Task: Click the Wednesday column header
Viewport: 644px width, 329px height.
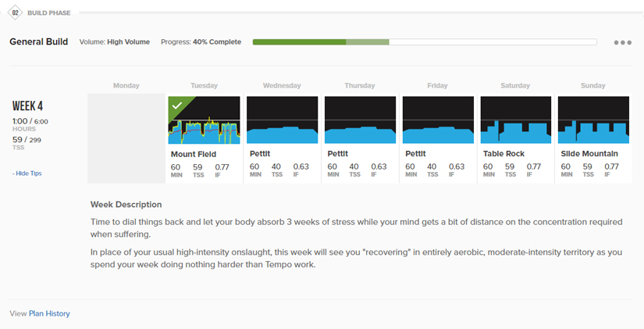Action: click(x=282, y=85)
